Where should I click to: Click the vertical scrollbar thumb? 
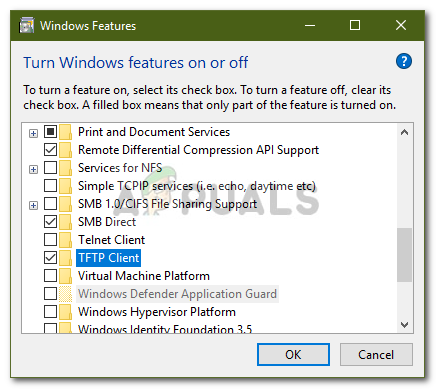click(x=405, y=255)
